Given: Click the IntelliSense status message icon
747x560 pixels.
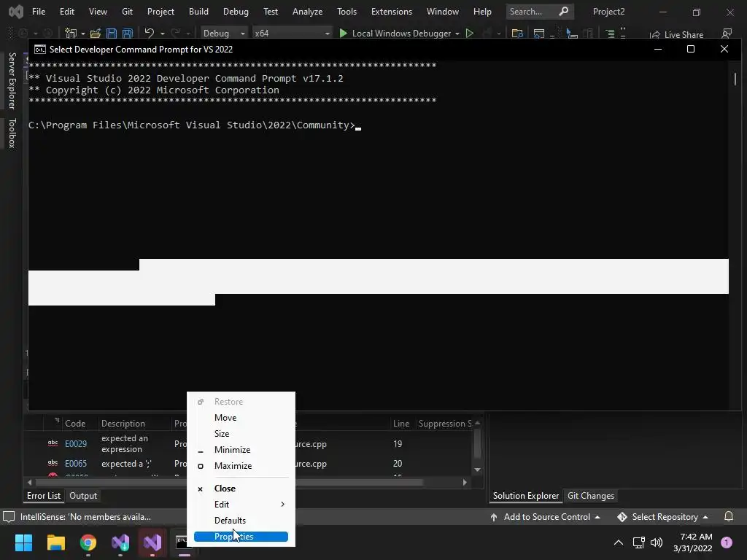Looking at the screenshot, I should (9, 517).
